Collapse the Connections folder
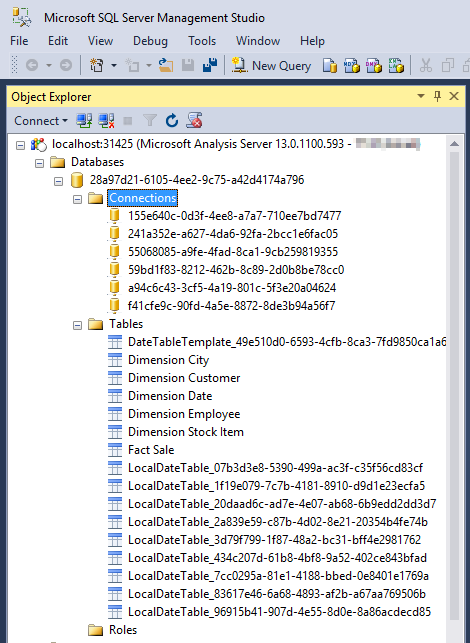Viewport: 470px width, 643px height. pos(78,199)
